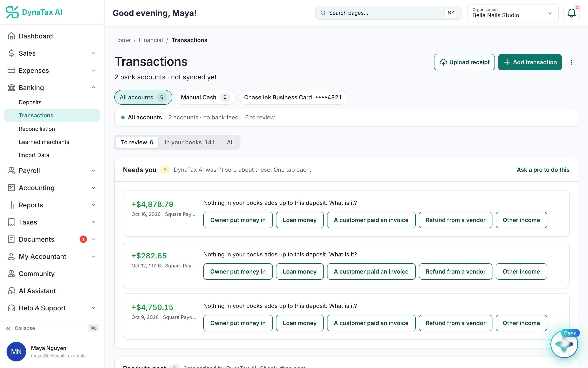Collapse the Banking menu chevron

pos(93,88)
